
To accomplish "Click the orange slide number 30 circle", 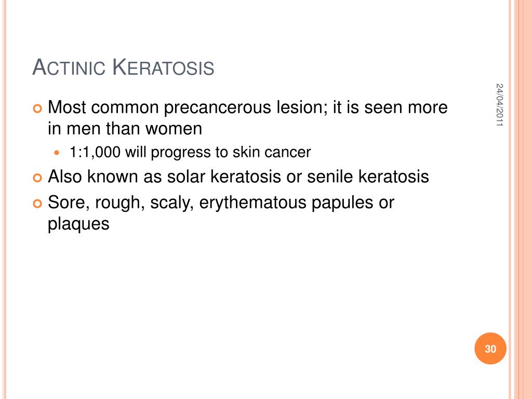I will 490,349.
